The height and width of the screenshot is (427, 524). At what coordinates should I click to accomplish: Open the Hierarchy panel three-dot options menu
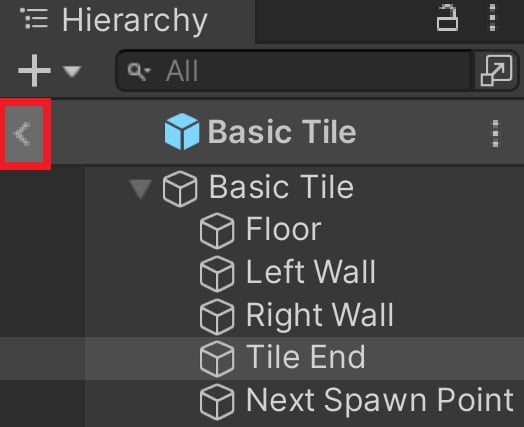[492, 18]
